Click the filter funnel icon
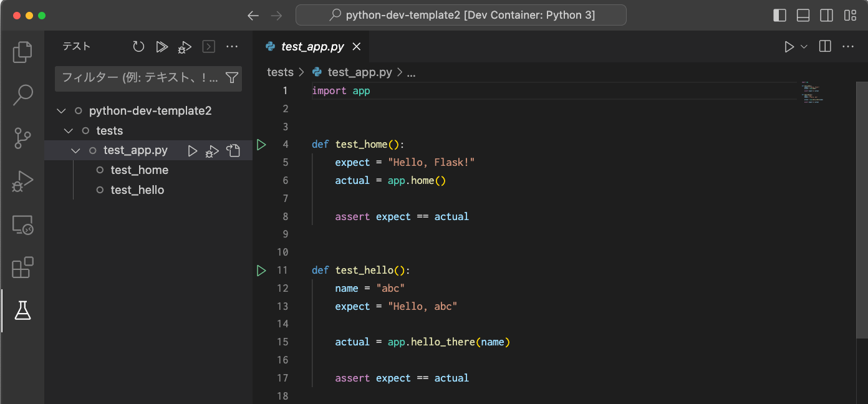868x404 pixels. (x=231, y=78)
